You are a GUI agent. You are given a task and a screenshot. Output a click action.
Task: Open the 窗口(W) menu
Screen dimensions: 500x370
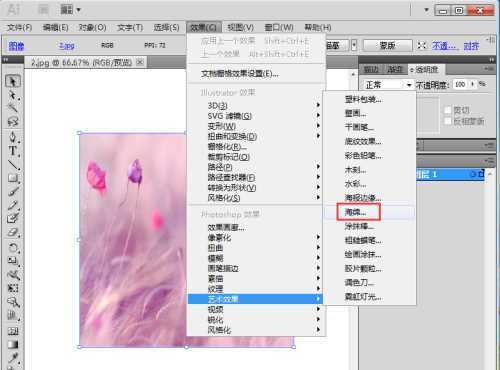tap(279, 27)
